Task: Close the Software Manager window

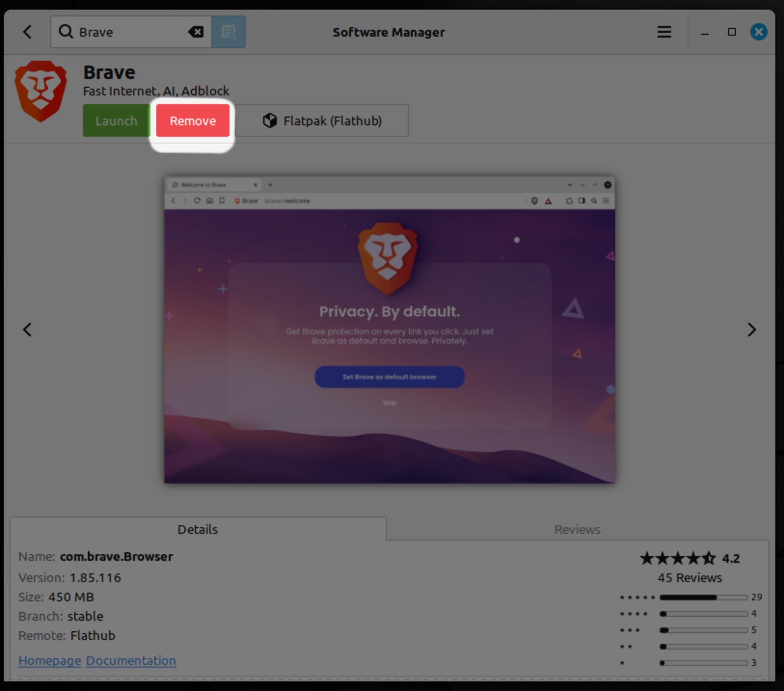Action: tap(758, 32)
